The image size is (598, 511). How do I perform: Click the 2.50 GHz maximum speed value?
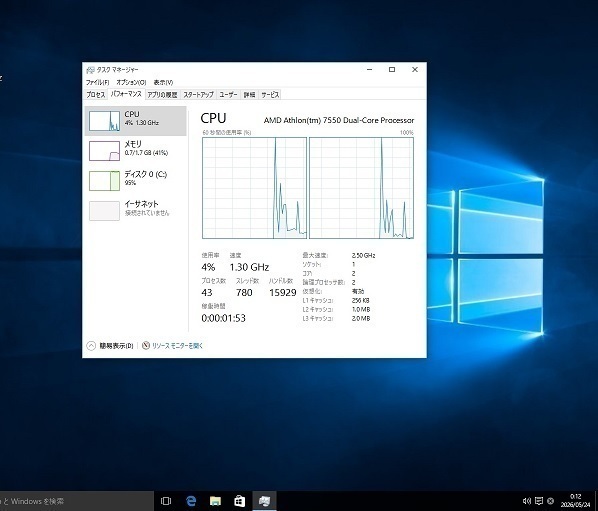click(x=363, y=256)
